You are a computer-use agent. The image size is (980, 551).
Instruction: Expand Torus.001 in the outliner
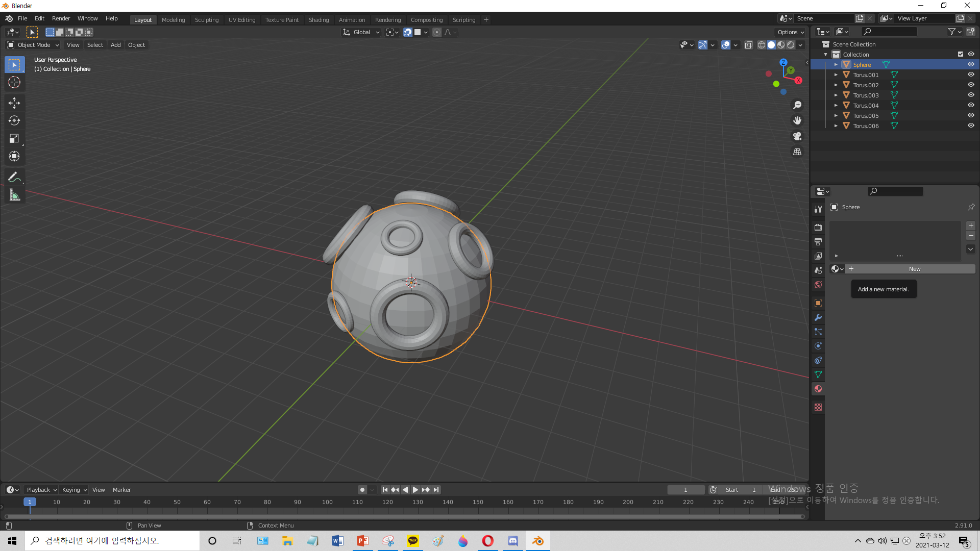coord(836,75)
